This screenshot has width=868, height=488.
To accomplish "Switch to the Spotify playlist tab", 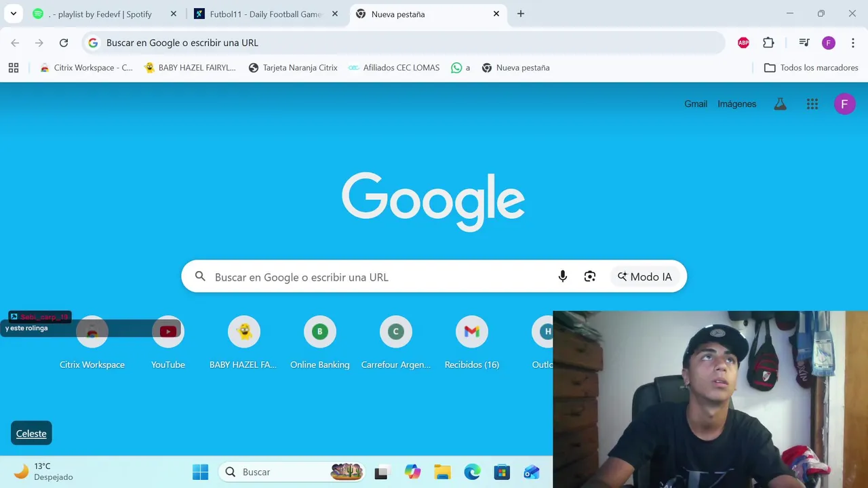I will click(105, 14).
